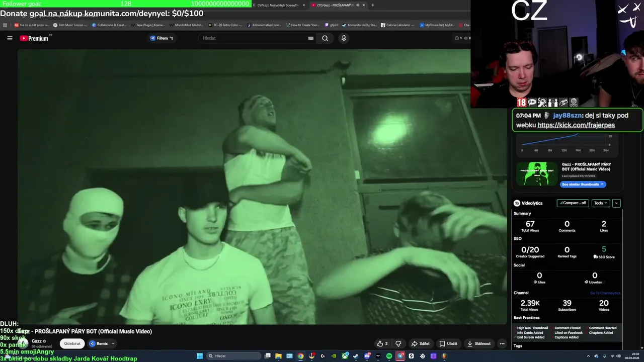Open the three-dot more actions menu
644x362 pixels.
[502, 344]
